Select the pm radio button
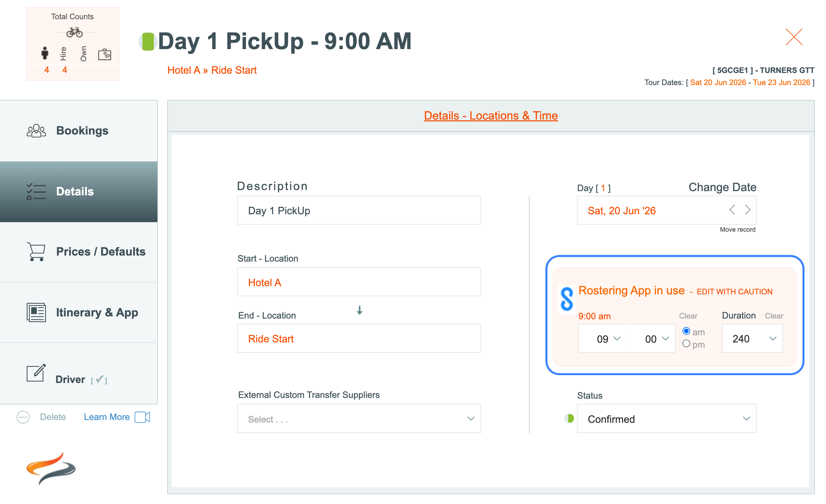Image resolution: width=826 pixels, height=504 pixels. [x=686, y=344]
